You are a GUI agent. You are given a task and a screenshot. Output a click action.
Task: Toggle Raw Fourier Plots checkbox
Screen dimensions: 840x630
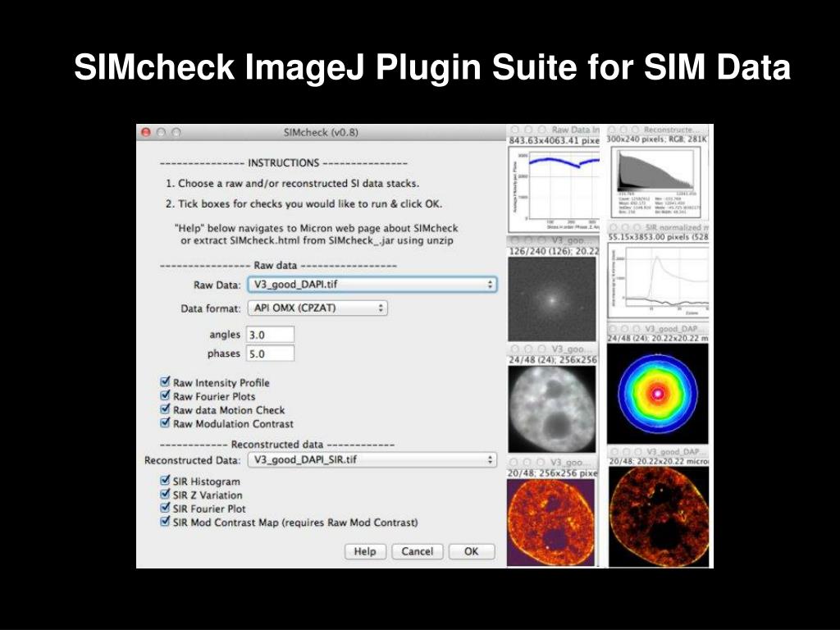[x=165, y=396]
